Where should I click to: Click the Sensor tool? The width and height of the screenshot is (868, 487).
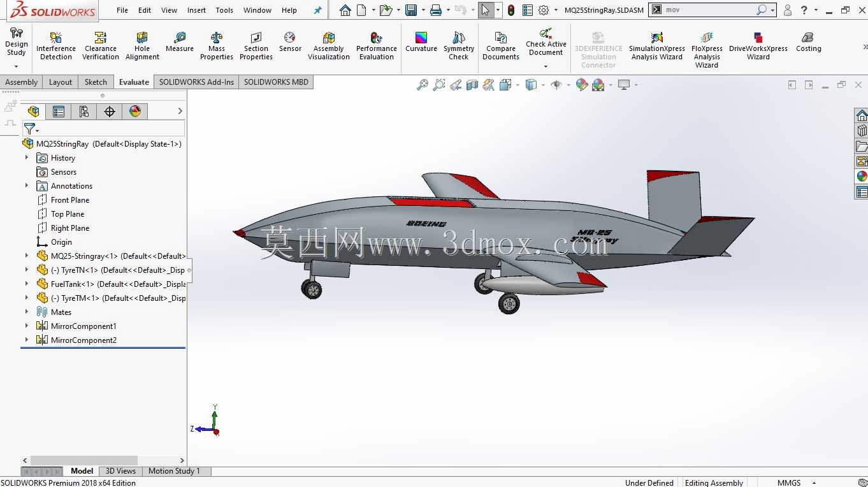[x=290, y=42]
